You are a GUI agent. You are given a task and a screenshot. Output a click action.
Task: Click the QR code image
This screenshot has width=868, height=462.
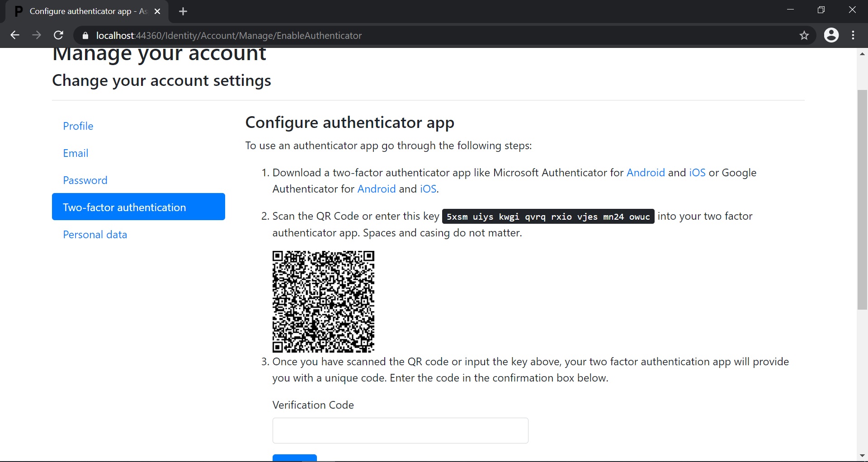pos(323,302)
